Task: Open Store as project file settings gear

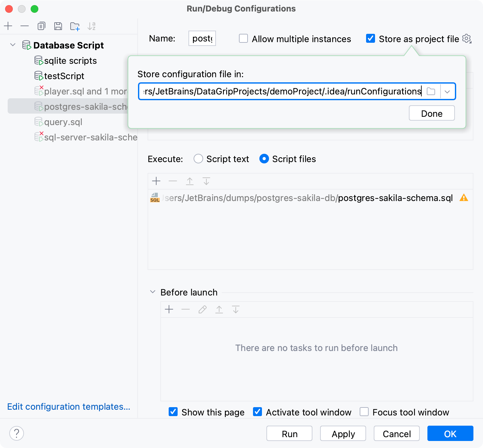Action: click(467, 39)
